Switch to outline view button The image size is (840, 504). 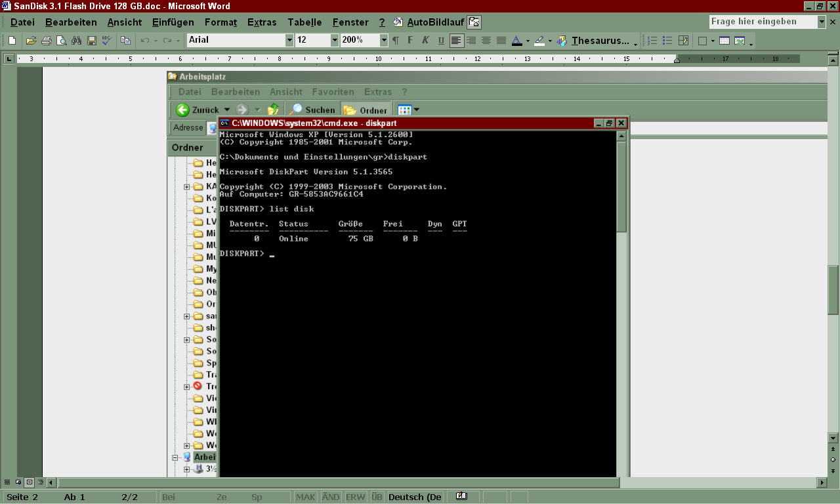pyautogui.click(x=40, y=482)
